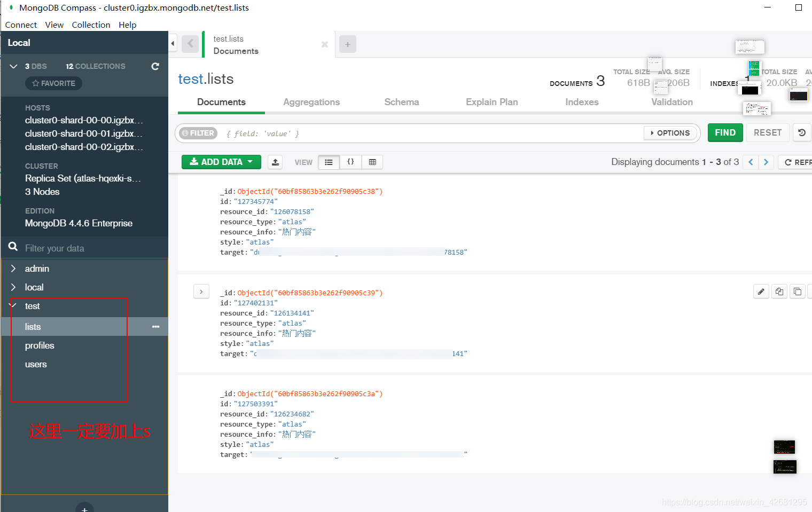Screen dimensions: 812x512
Task: Click the export collection icon
Action: point(275,162)
